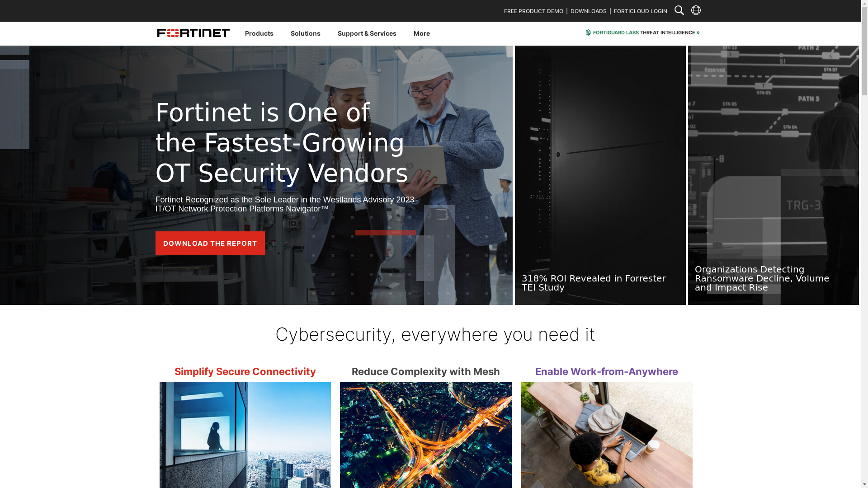Image resolution: width=868 pixels, height=488 pixels.
Task: Open the Ransomware Decline article tile
Action: [773, 175]
